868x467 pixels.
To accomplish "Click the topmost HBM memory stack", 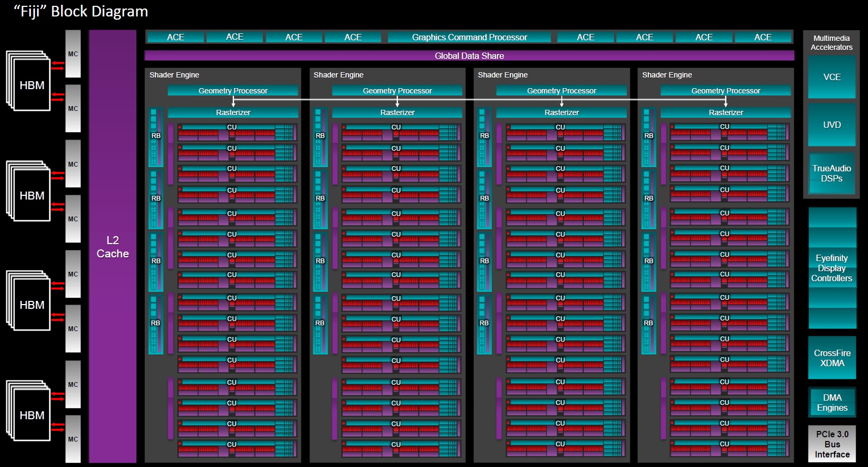I will click(29, 81).
